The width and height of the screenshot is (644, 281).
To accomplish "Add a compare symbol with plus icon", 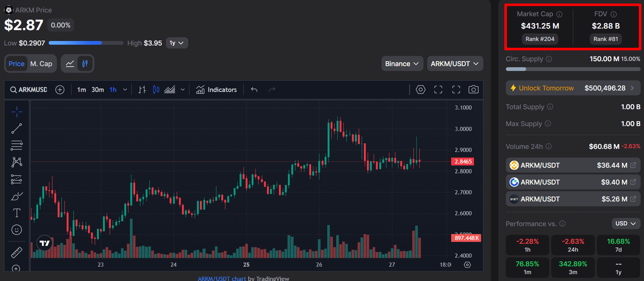I will tap(60, 90).
